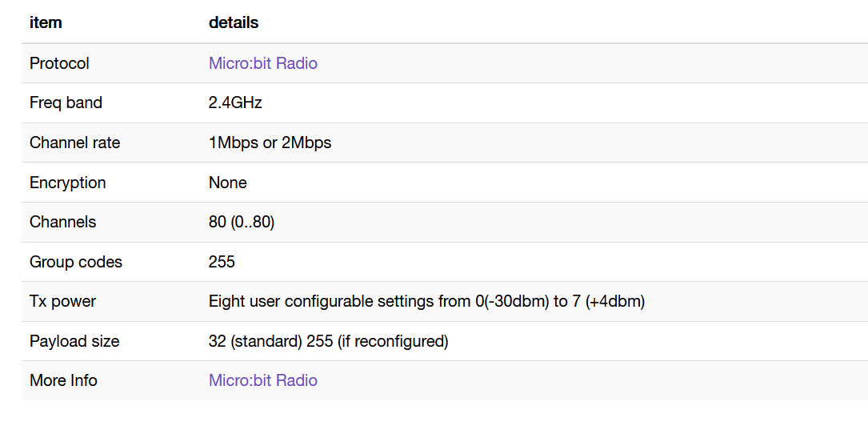
Task: Select the Freq band row label
Action: (x=66, y=102)
